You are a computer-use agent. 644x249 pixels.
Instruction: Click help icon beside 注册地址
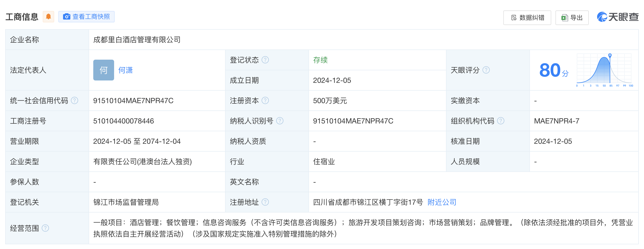coord(265,202)
